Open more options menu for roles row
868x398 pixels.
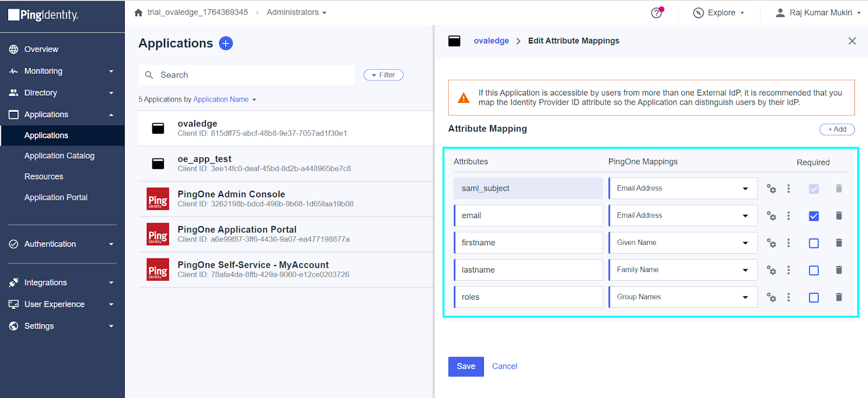(x=789, y=297)
